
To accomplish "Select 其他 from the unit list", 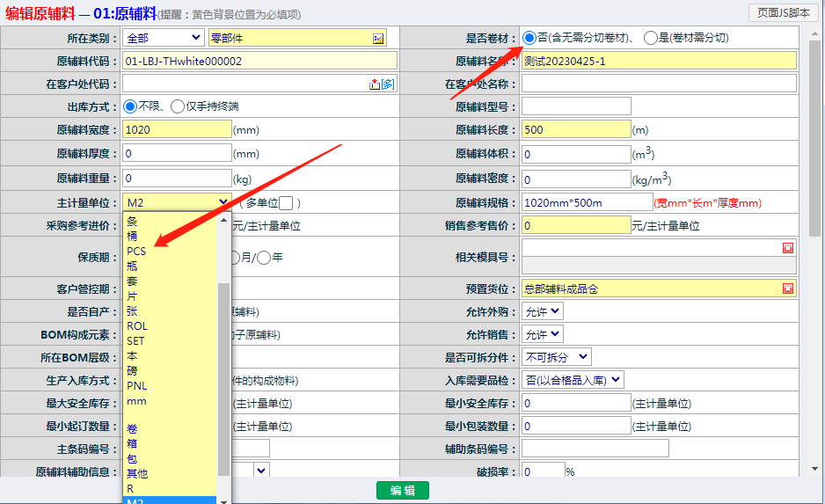I will (137, 473).
